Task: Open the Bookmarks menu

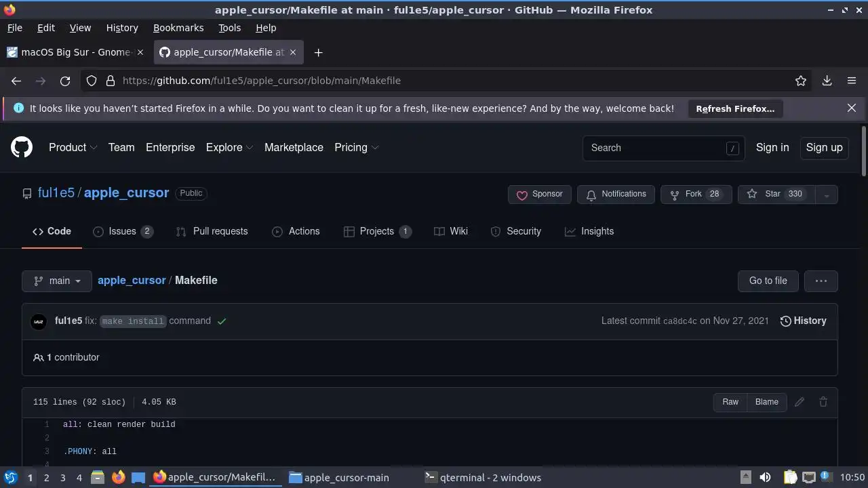Action: click(x=178, y=28)
